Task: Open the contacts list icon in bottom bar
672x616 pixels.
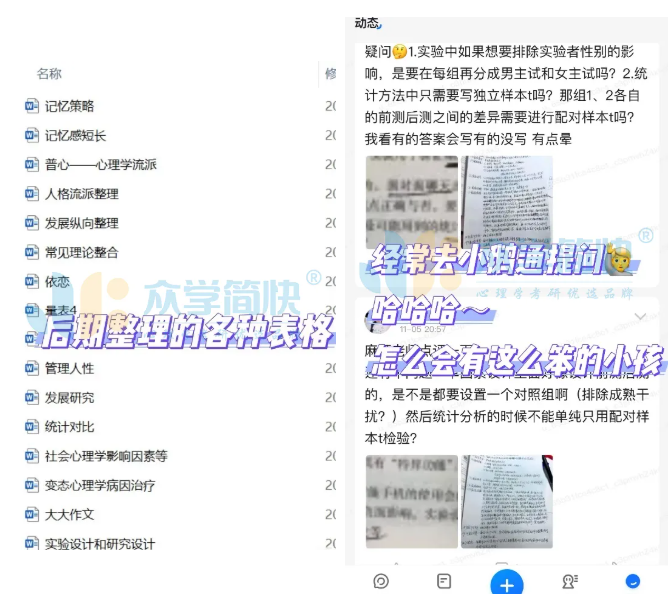Action: (x=570, y=581)
